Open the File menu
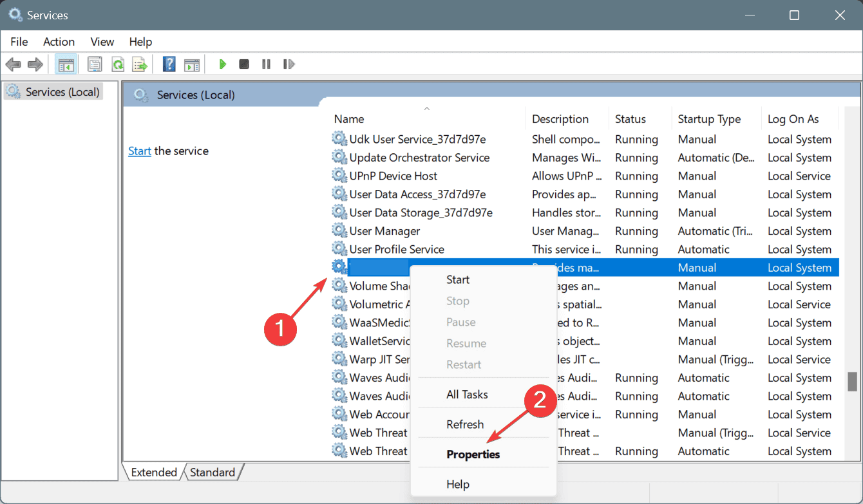This screenshot has width=863, height=504. click(19, 41)
